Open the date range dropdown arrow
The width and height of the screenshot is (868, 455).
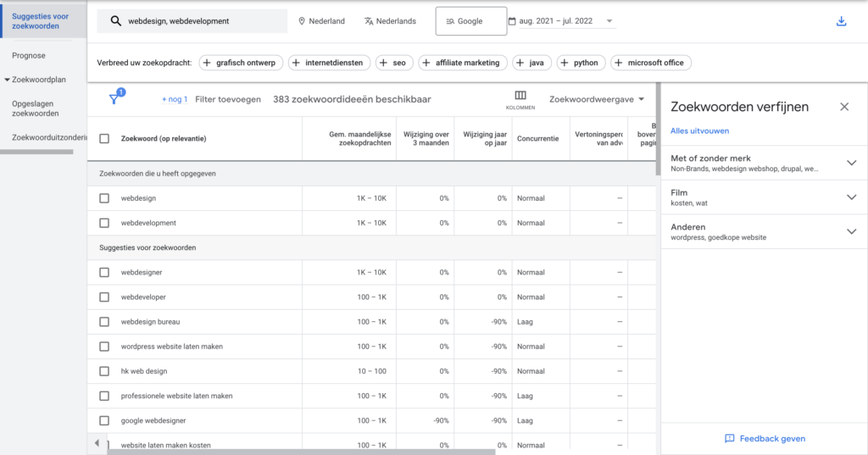tap(609, 21)
